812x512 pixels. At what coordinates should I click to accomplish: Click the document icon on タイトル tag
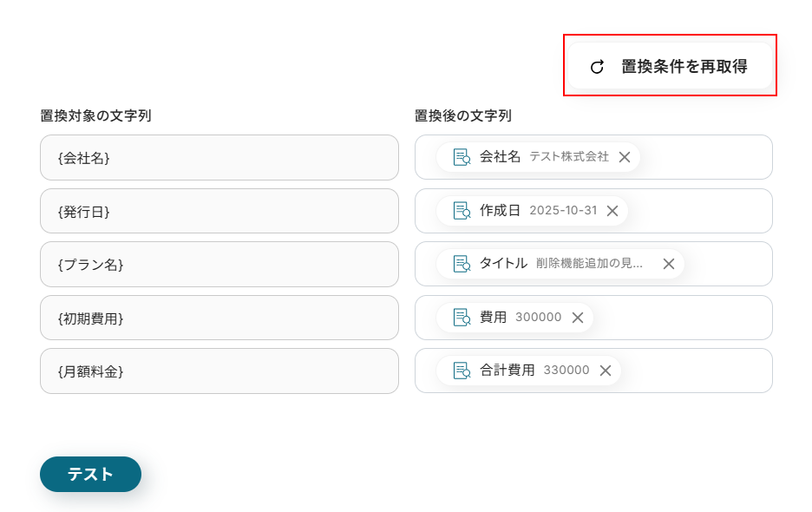click(x=462, y=264)
